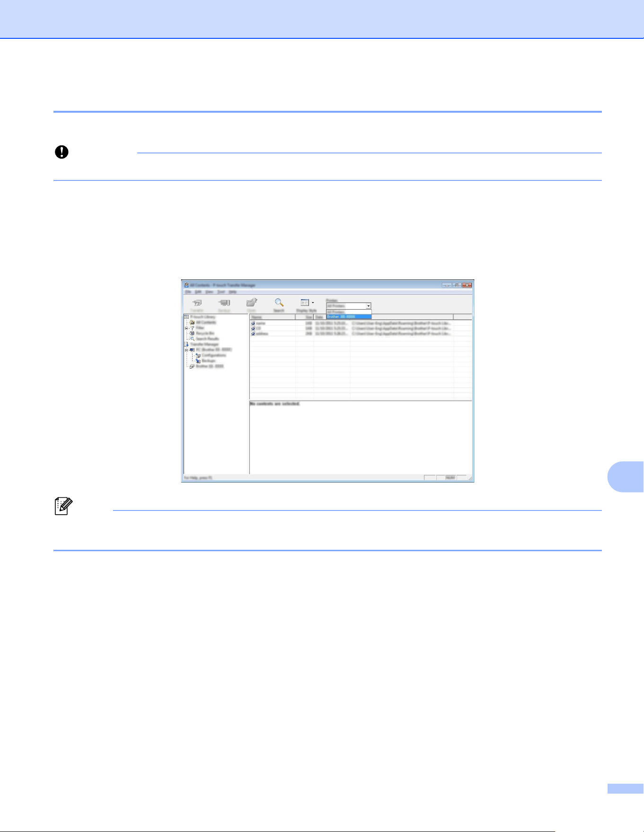The image size is (644, 832).
Task: Open the Edit menu
Action: point(198,292)
